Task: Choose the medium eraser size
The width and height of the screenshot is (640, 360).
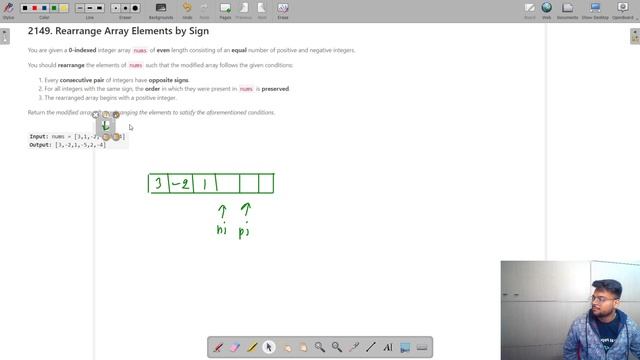Action: (125, 8)
